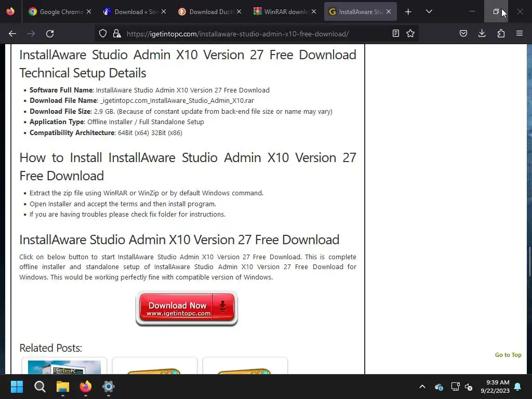Image resolution: width=532 pixels, height=399 pixels.
Task: Open a new tab with plus button
Action: (408, 12)
